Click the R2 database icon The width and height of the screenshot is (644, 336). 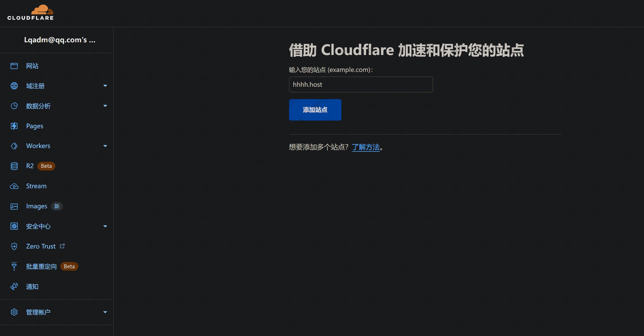[x=14, y=166]
